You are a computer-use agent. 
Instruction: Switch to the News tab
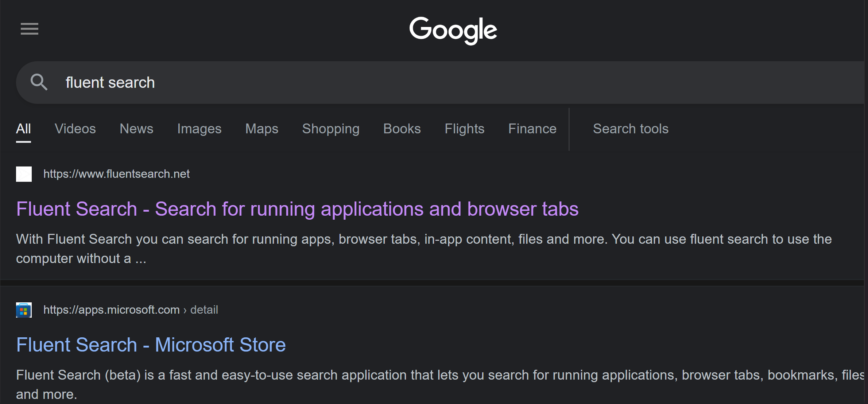coord(136,129)
